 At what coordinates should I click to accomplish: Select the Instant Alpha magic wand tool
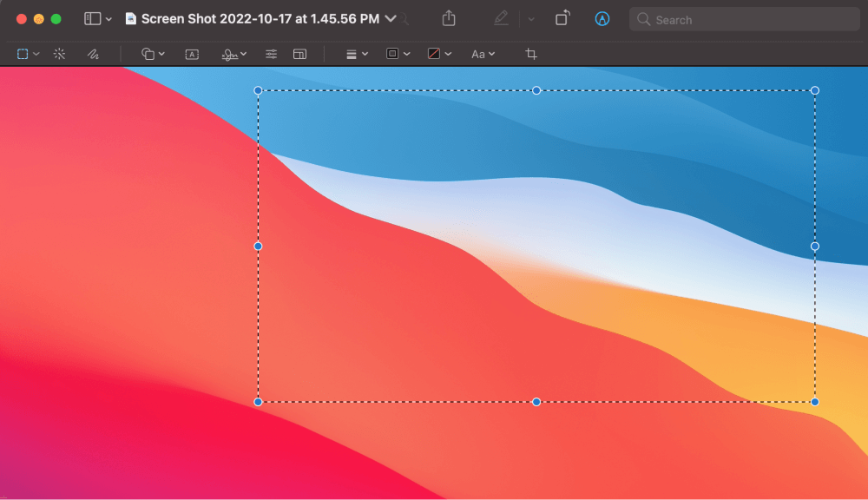[59, 54]
